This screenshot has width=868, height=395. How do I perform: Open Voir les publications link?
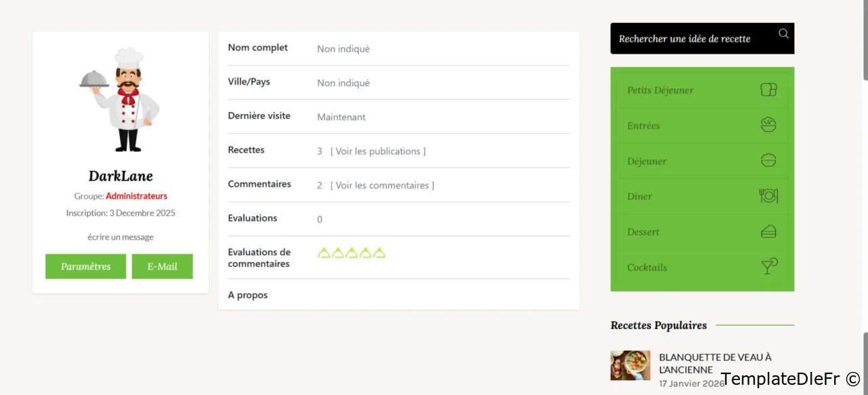(x=378, y=151)
